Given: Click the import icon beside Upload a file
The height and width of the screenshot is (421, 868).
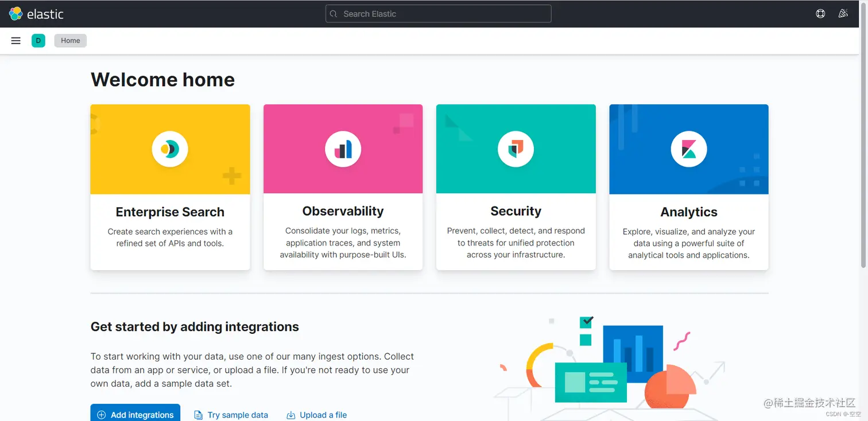Looking at the screenshot, I should 291,415.
